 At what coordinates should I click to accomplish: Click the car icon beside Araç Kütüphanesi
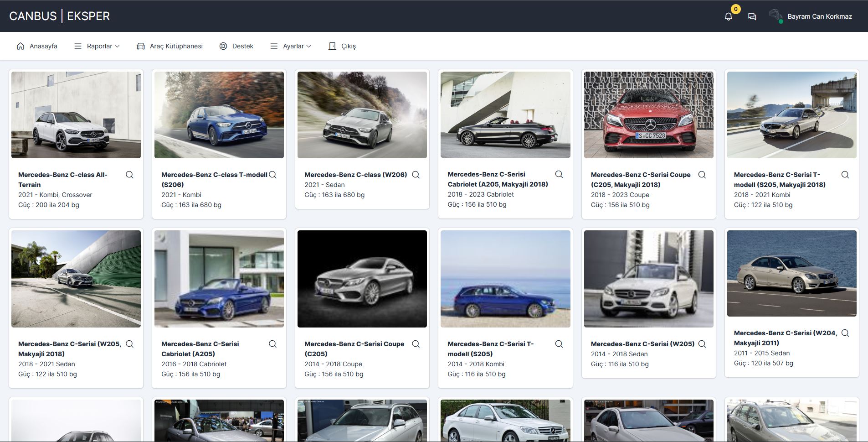tap(141, 46)
